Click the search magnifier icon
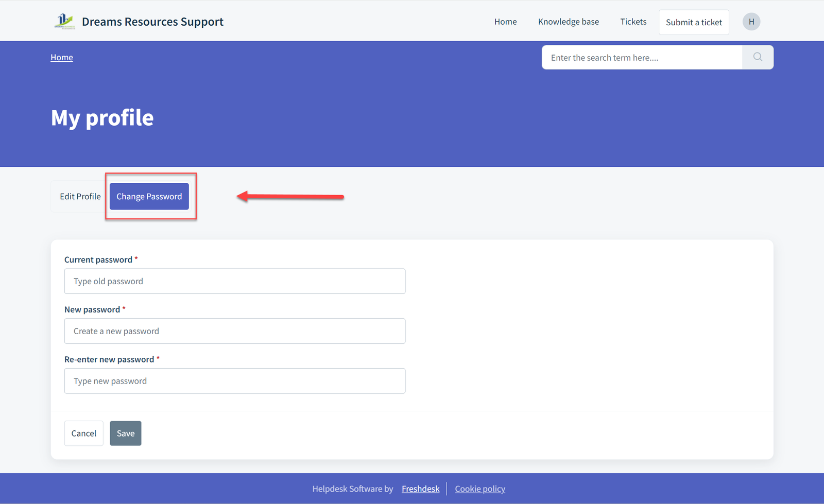Viewport: 824px width, 504px height. click(x=757, y=57)
